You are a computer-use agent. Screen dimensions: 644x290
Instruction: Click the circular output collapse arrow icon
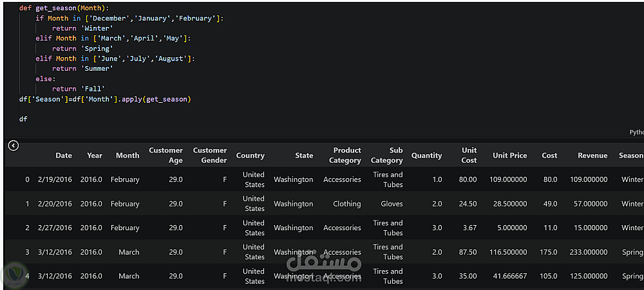13,146
